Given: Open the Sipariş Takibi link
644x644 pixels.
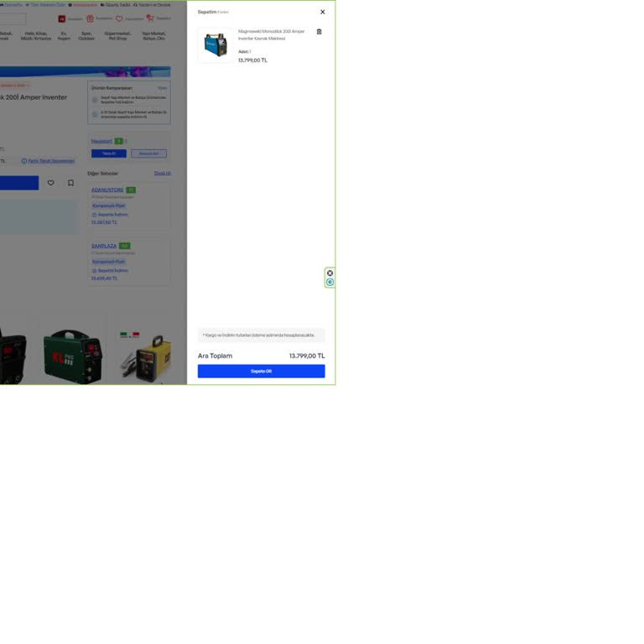Looking at the screenshot, I should coord(116,5).
